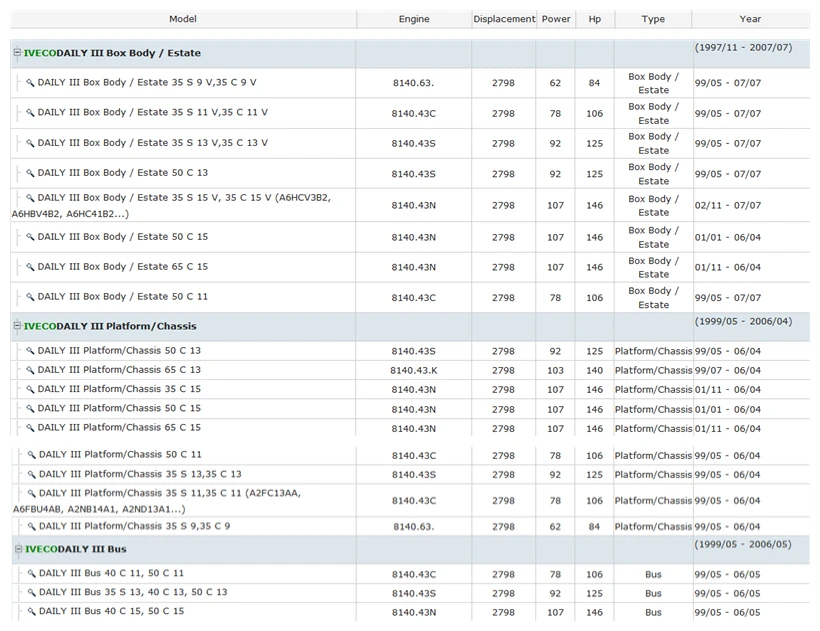Click Hp value 140 in Platform/Chassis 65 C 13 row
This screenshot has height=631, width=820.
pyautogui.click(x=595, y=371)
